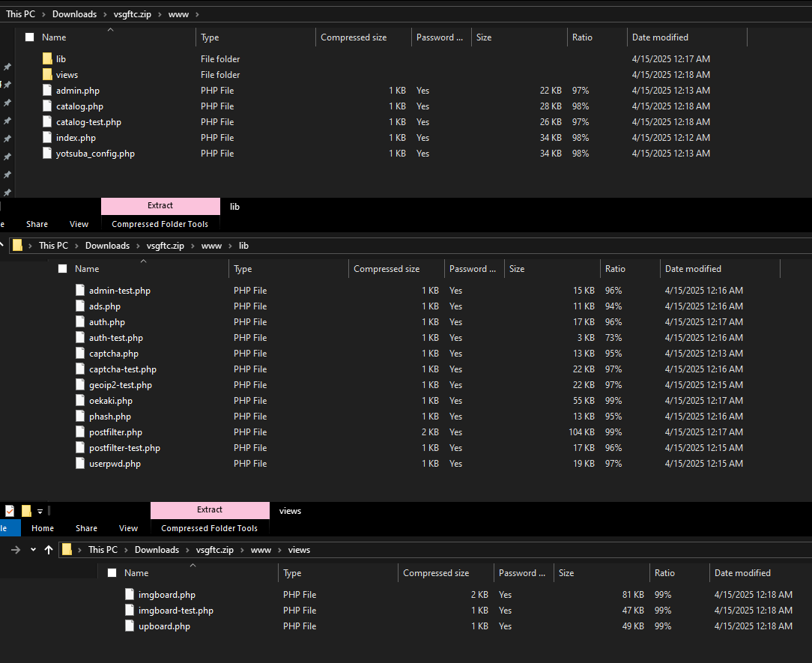The height and width of the screenshot is (663, 812).
Task: Click the 73% ratio of auth-test.php
Action: tap(613, 338)
